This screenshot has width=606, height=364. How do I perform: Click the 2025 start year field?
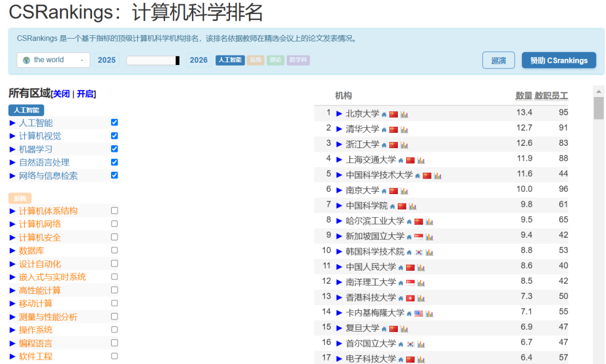[107, 60]
